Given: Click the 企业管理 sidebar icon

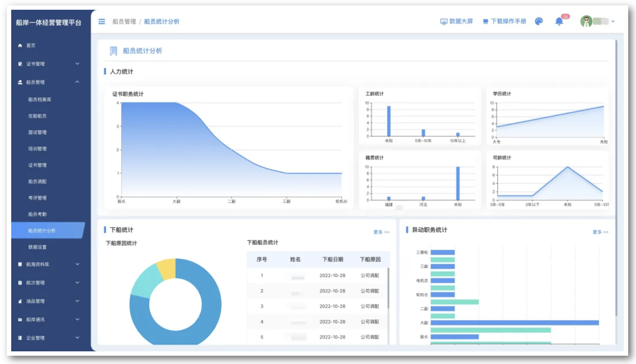Looking at the screenshot, I should [x=20, y=338].
